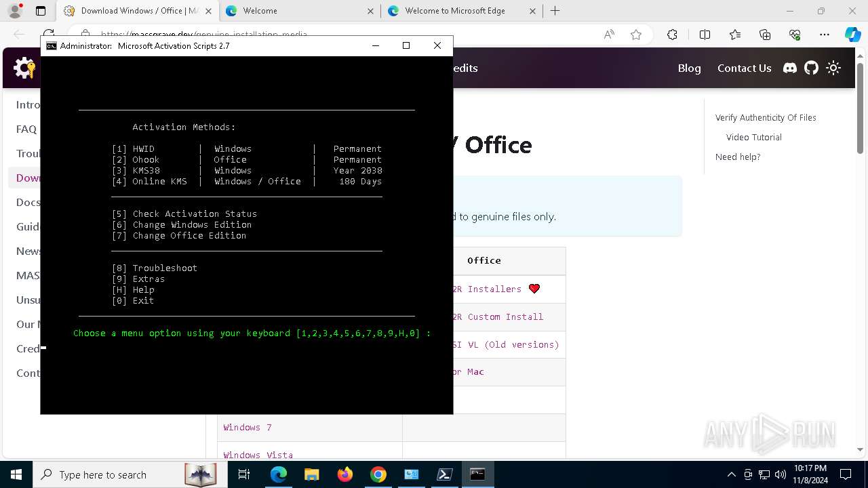The image size is (868, 488).
Task: Open Microsoft Edge from the taskbar
Action: point(279,474)
